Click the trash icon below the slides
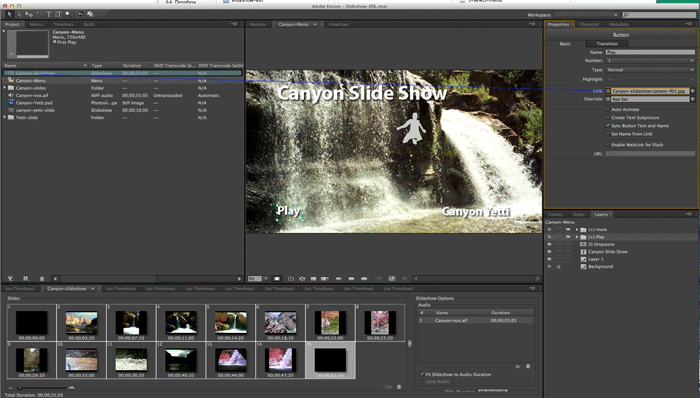The width and height of the screenshot is (700, 398). point(399,387)
